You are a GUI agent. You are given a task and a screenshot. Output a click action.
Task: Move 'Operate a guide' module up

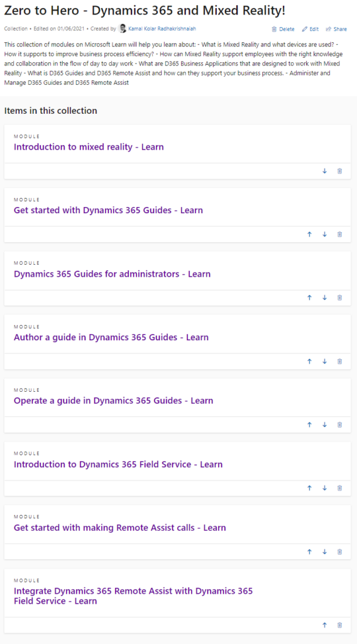[x=309, y=425]
